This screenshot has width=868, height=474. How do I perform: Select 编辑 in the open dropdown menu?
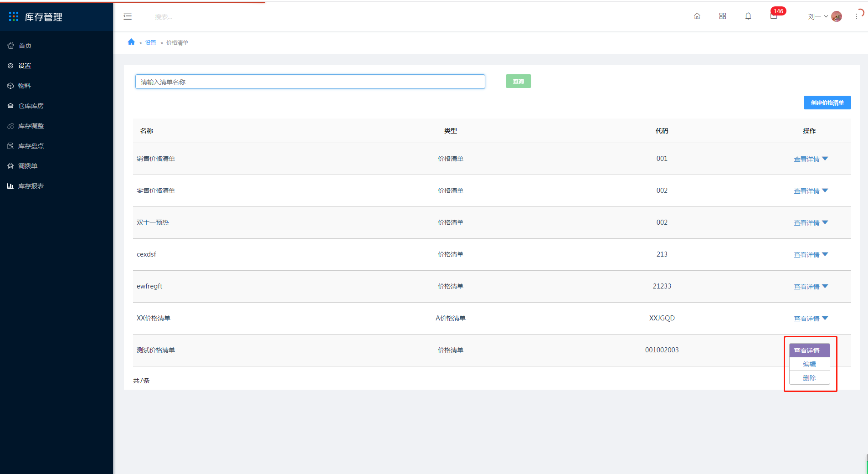809,364
